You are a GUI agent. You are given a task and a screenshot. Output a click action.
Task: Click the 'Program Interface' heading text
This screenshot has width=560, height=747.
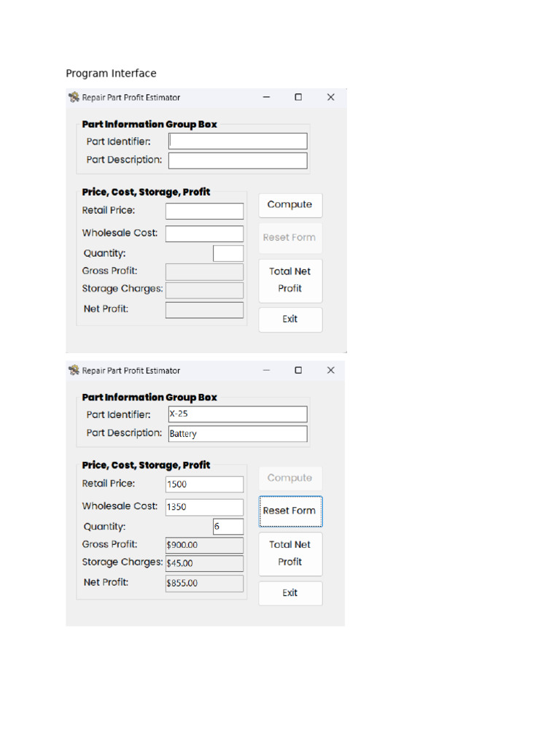pos(111,74)
